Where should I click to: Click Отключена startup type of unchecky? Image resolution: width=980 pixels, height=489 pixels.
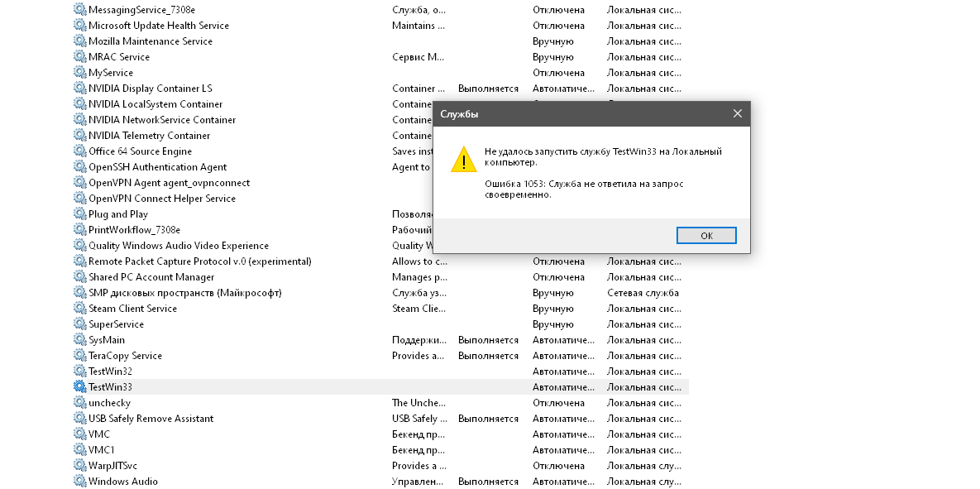pyautogui.click(x=559, y=403)
